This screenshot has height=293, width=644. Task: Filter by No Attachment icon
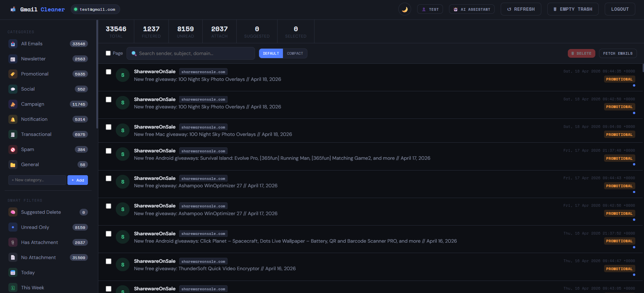tap(13, 258)
